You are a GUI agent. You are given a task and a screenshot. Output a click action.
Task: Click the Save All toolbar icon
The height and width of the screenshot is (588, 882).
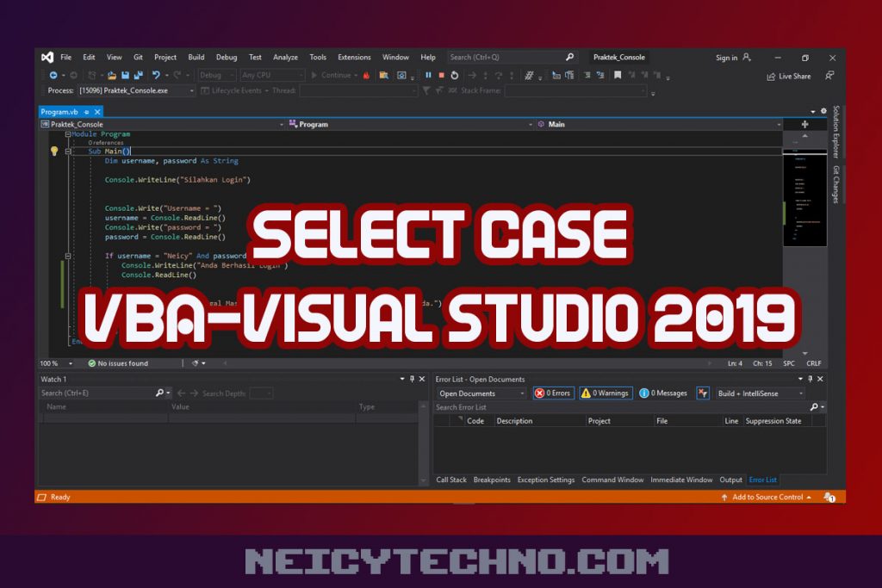(x=137, y=76)
